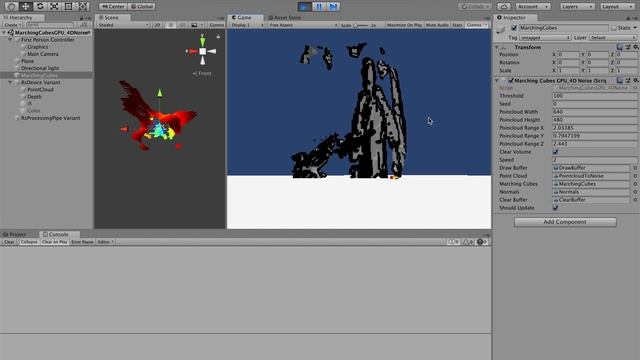Open the Tag dropdown

(x=545, y=38)
